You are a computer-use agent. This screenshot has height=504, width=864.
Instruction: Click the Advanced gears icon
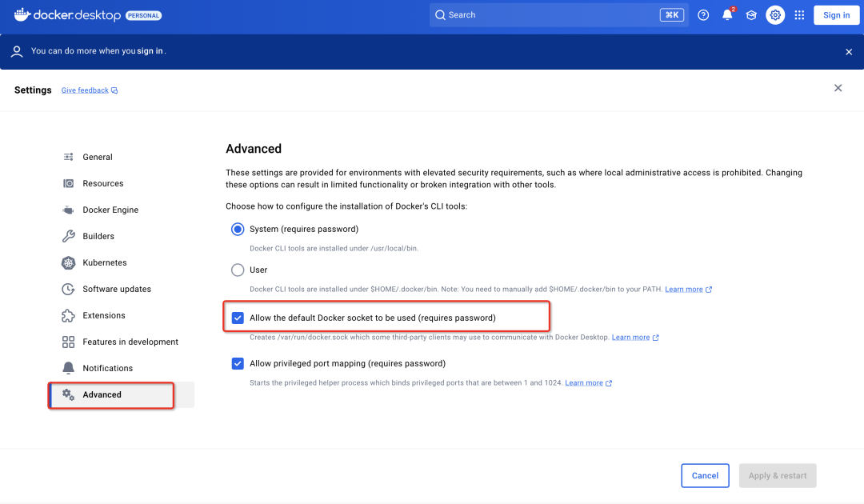pos(68,394)
